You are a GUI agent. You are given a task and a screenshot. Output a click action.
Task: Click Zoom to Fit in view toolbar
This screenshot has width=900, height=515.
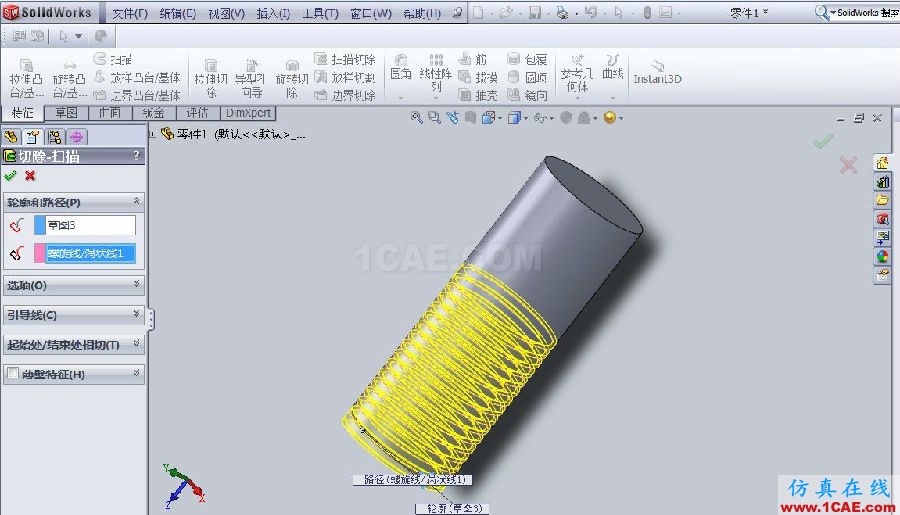417,118
